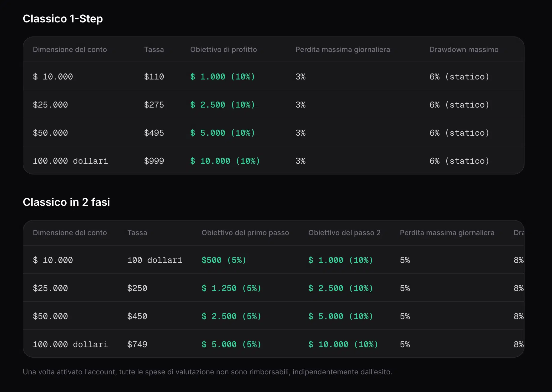
Task: Click the $749 fee in the 2-phase table
Action: tap(137, 344)
